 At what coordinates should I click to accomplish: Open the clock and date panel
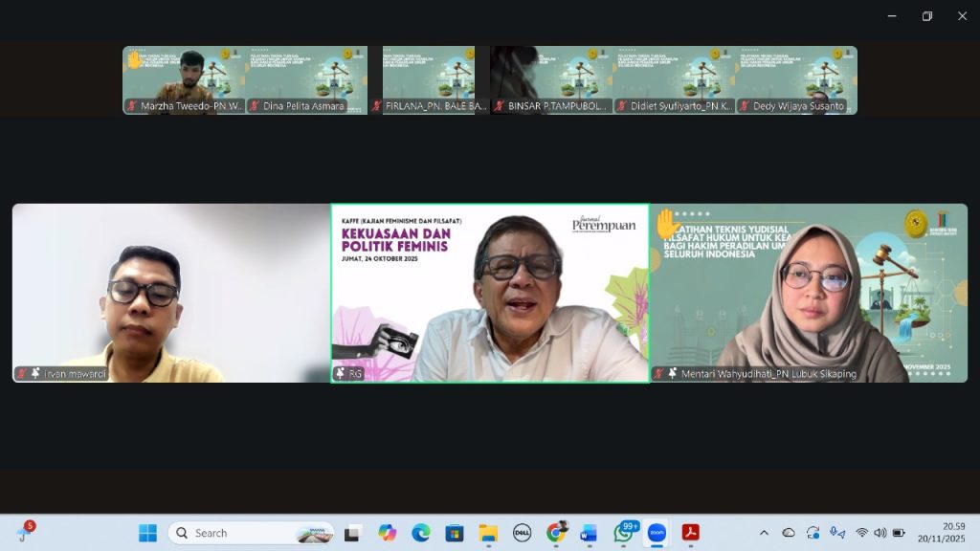(942, 532)
